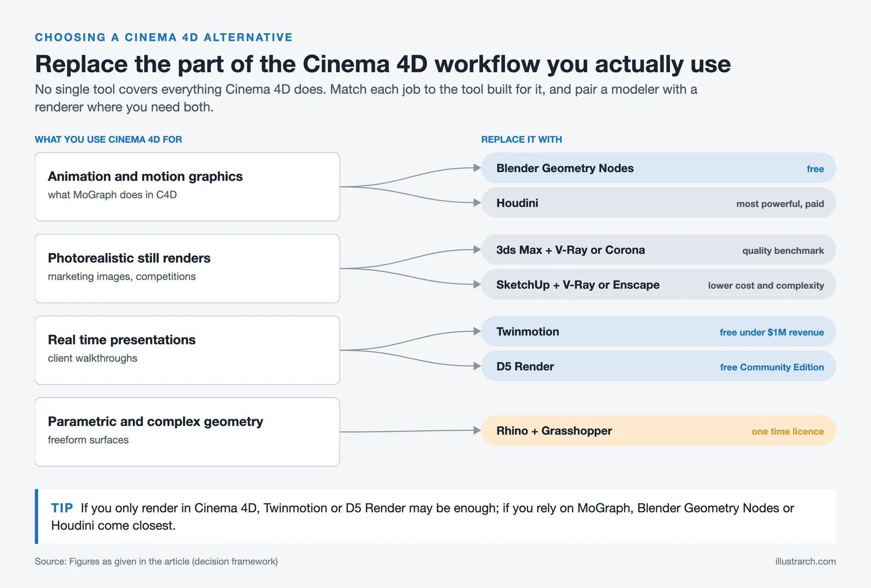871x588 pixels.
Task: Select the 'D5 Render' option label
Action: (525, 366)
